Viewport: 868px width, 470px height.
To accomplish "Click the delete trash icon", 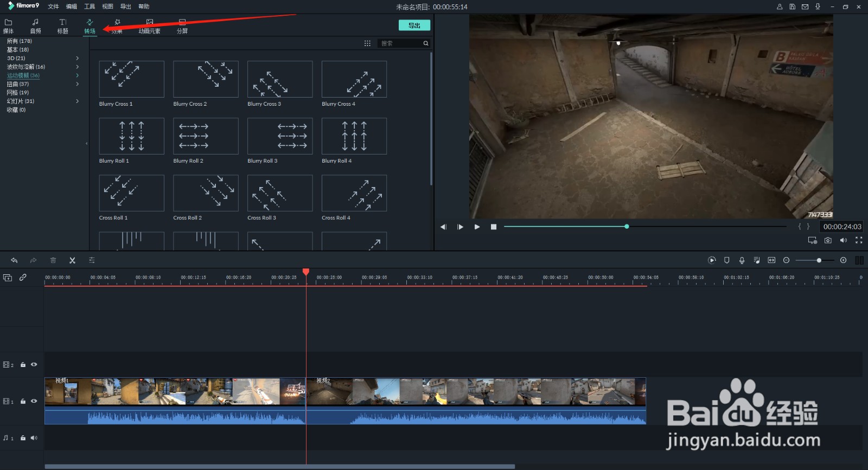I will (x=53, y=260).
